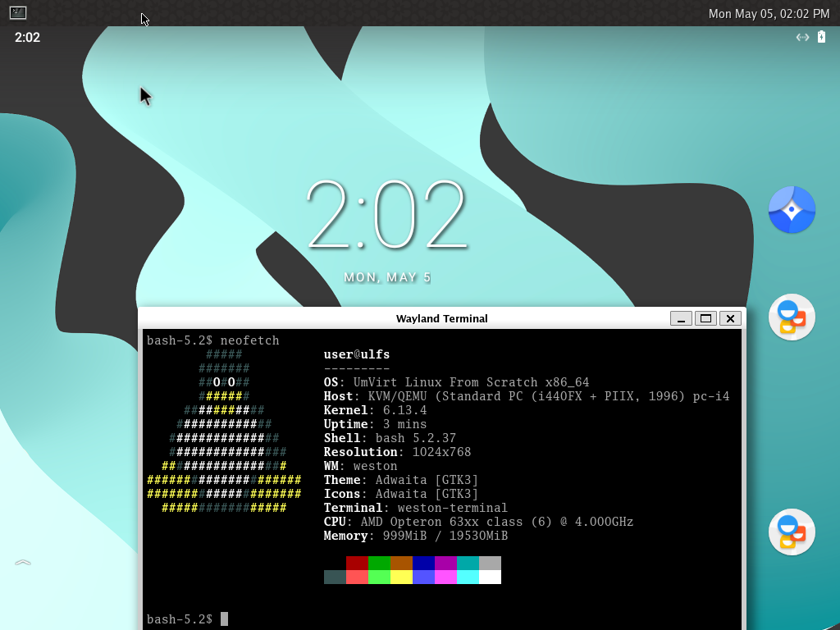
Task: Click the Wayland Terminal title bar
Action: (443, 318)
